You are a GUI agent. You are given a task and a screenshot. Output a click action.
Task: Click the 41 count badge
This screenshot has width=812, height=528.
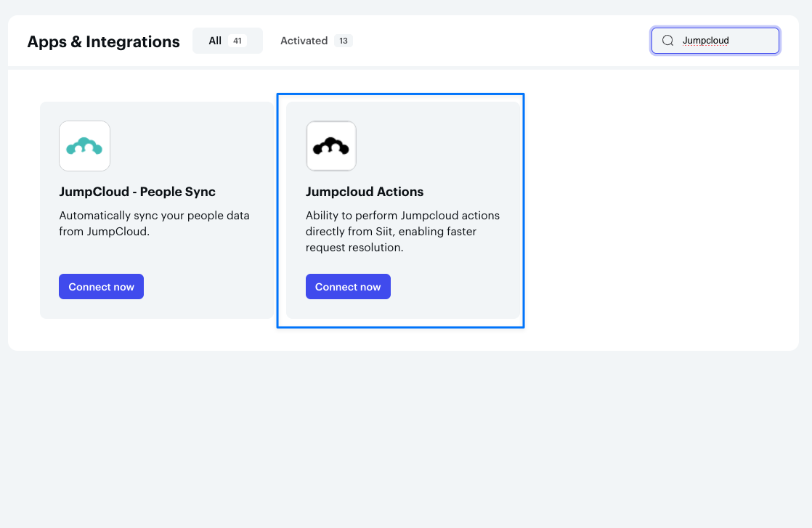(237, 41)
